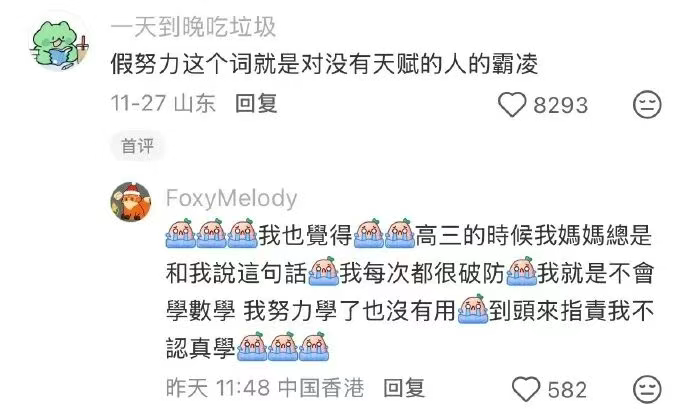The width and height of the screenshot is (690, 418).
Task: Click the last crying emoji after 認真學
Action: [x=314, y=347]
